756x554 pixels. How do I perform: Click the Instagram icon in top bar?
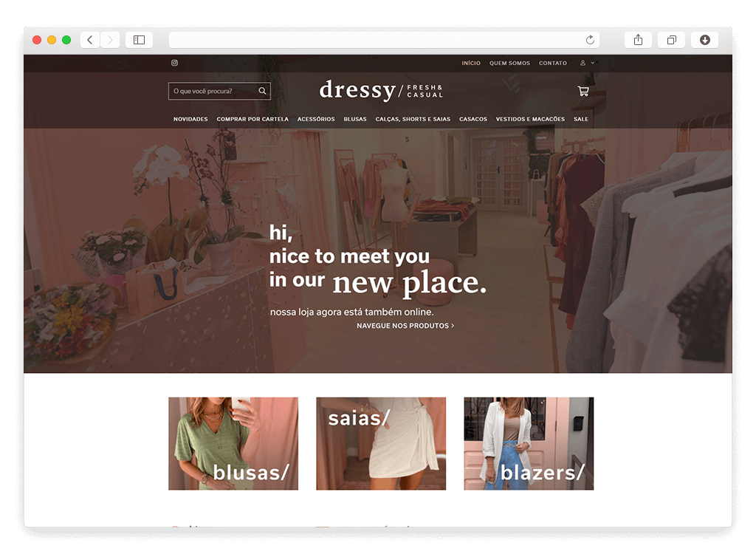point(175,64)
